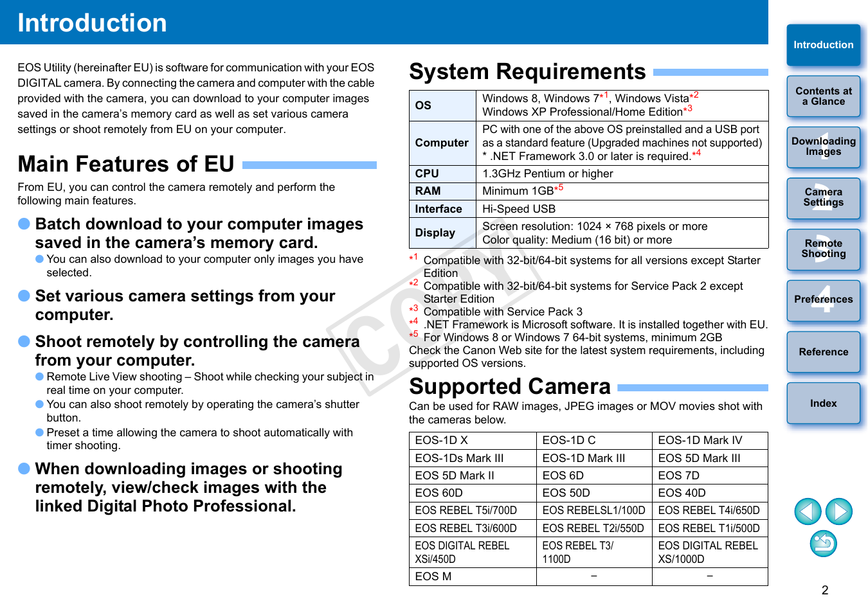Screen dimensions: 868x613
Task: Click the Batch download feature heading
Action: (199, 233)
